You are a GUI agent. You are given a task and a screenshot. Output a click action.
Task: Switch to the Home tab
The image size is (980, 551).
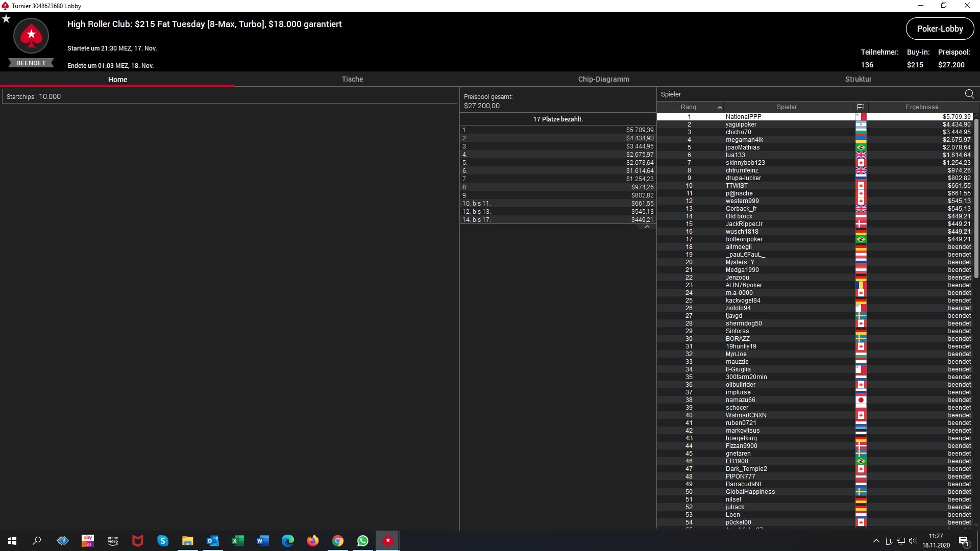coord(117,79)
